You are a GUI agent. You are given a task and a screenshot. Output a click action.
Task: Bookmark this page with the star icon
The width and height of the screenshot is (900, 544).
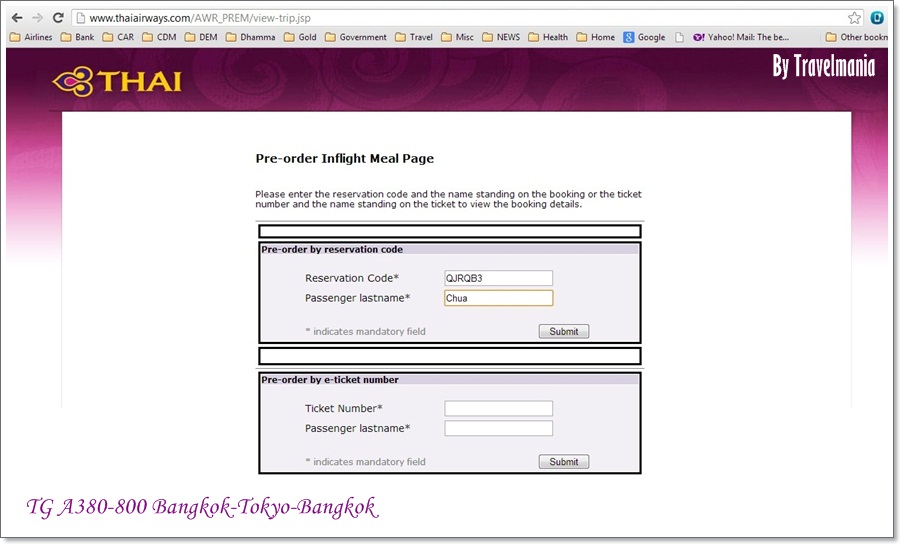point(855,18)
